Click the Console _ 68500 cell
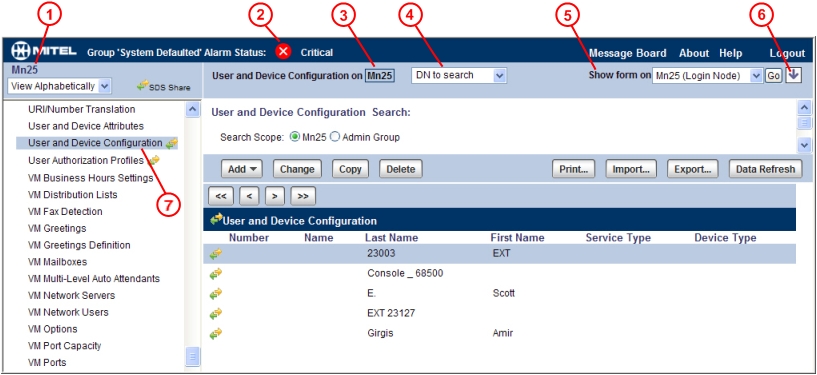 [405, 273]
